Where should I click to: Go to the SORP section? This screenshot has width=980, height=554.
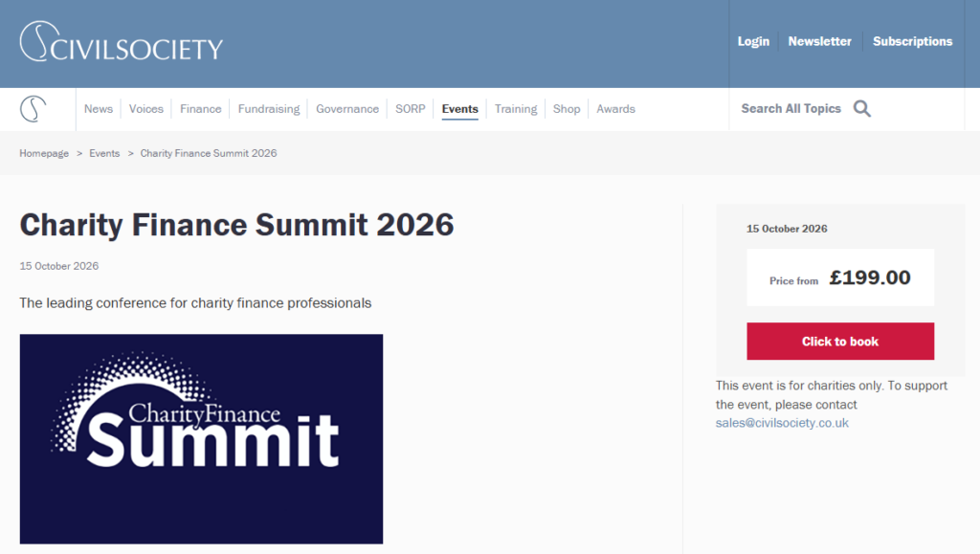click(x=410, y=109)
